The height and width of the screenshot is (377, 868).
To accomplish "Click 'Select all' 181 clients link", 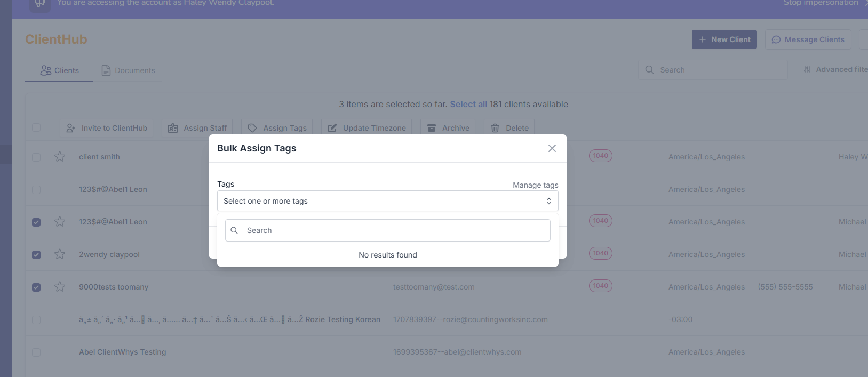I will coord(468,105).
